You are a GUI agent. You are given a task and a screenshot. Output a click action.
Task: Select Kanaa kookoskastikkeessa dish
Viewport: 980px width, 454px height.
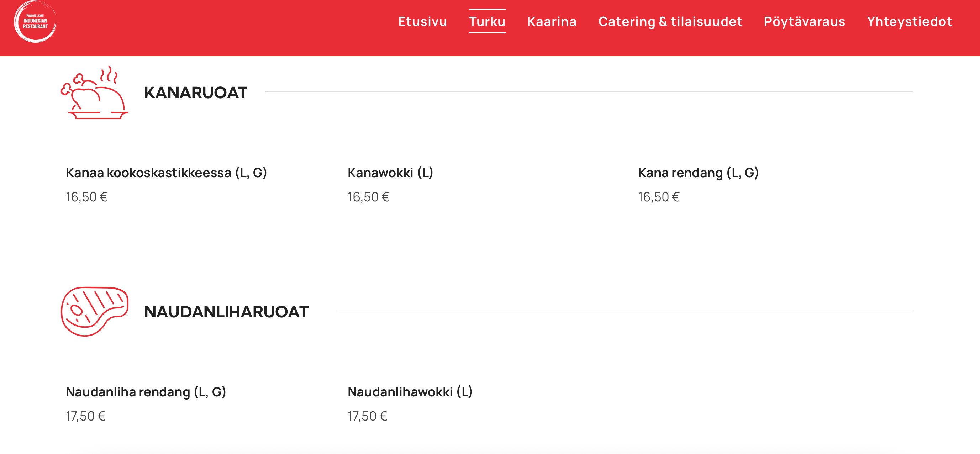click(166, 173)
